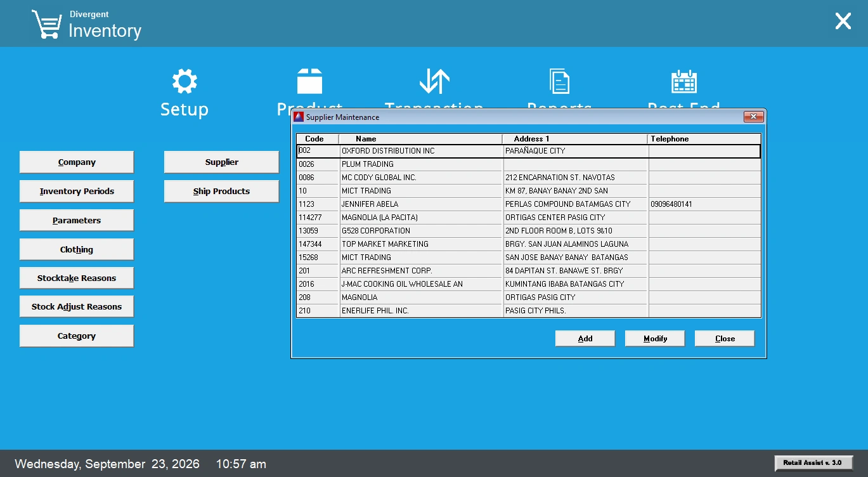Select the JENNIFER ABELA supplier row
Viewport: 868px width, 477px height.
click(x=529, y=204)
